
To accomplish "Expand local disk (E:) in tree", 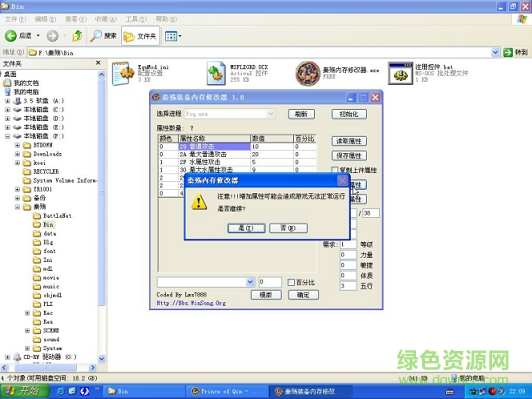I will tap(7, 127).
